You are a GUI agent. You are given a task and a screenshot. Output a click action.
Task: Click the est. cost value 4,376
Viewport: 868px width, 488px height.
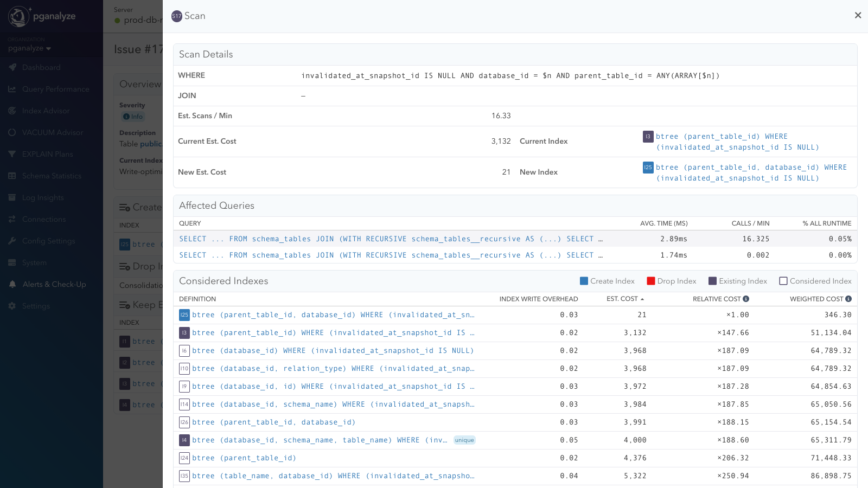[x=635, y=458]
